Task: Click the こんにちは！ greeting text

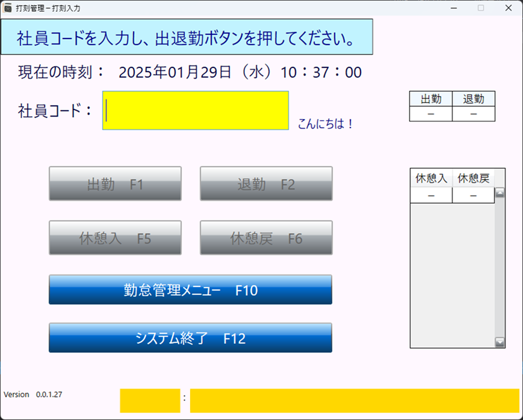Action: (325, 124)
